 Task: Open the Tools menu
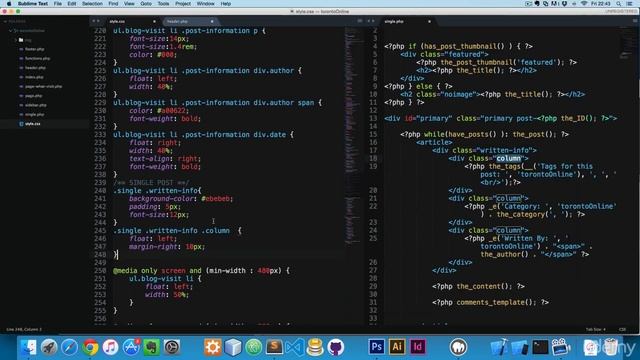pyautogui.click(x=163, y=4)
